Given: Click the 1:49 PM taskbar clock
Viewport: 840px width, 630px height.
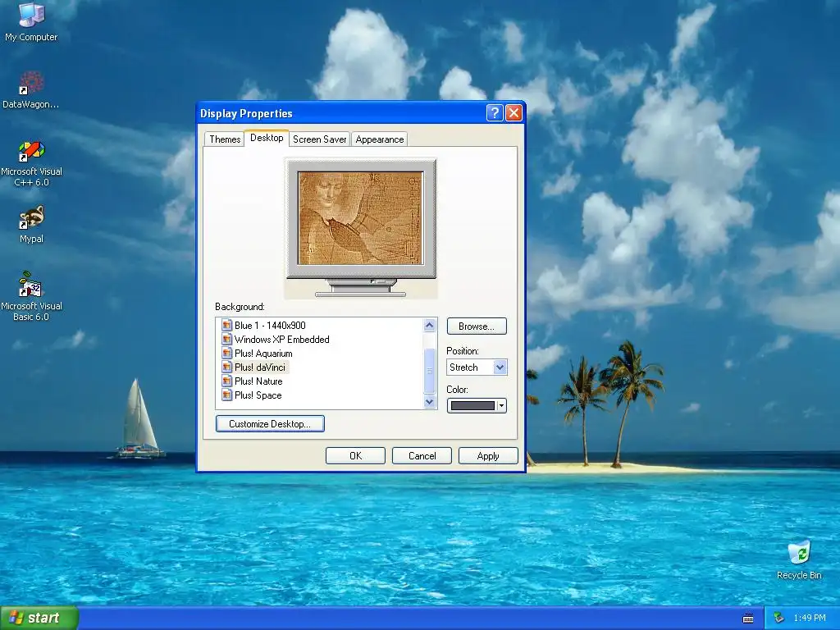Looking at the screenshot, I should [x=810, y=619].
